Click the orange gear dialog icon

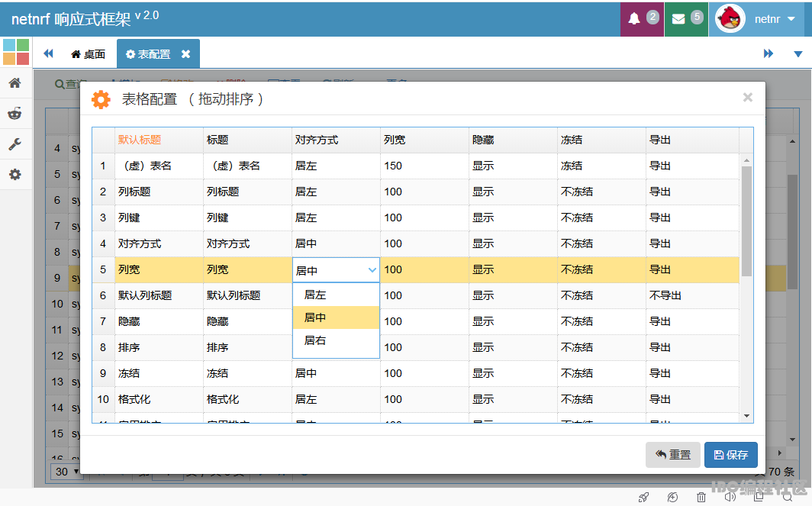click(x=101, y=99)
